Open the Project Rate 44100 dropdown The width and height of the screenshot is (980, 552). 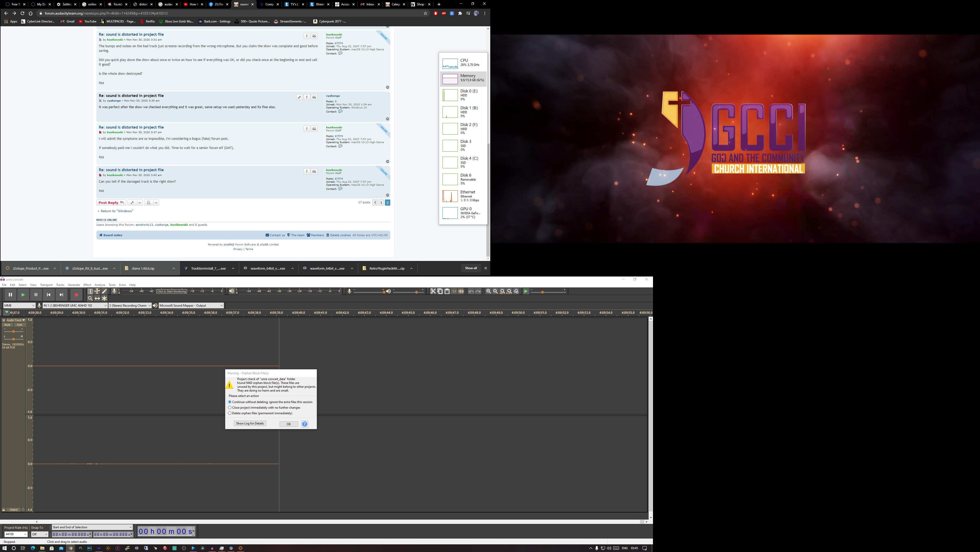(16, 534)
